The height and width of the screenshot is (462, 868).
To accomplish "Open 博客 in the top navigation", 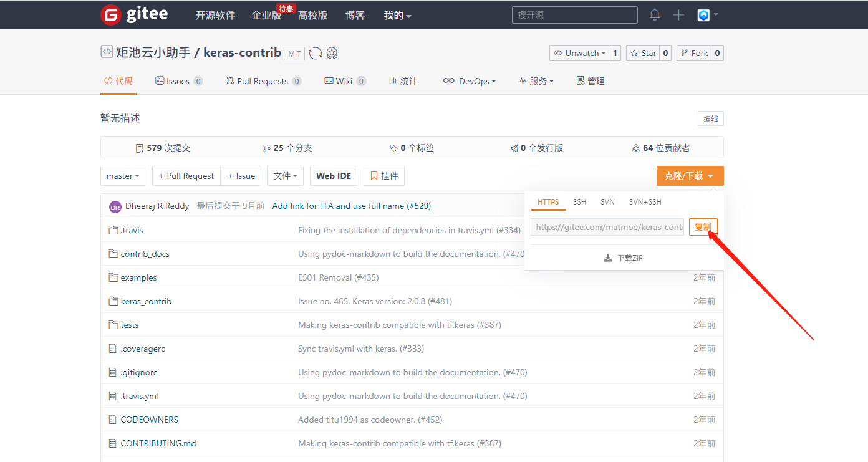I will tap(355, 16).
